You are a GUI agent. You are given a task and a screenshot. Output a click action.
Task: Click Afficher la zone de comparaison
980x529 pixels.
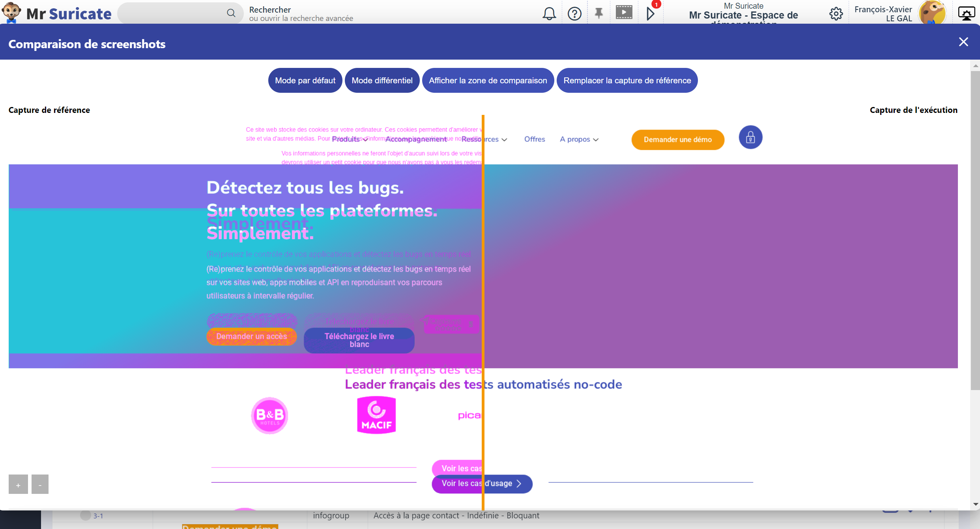pos(488,81)
